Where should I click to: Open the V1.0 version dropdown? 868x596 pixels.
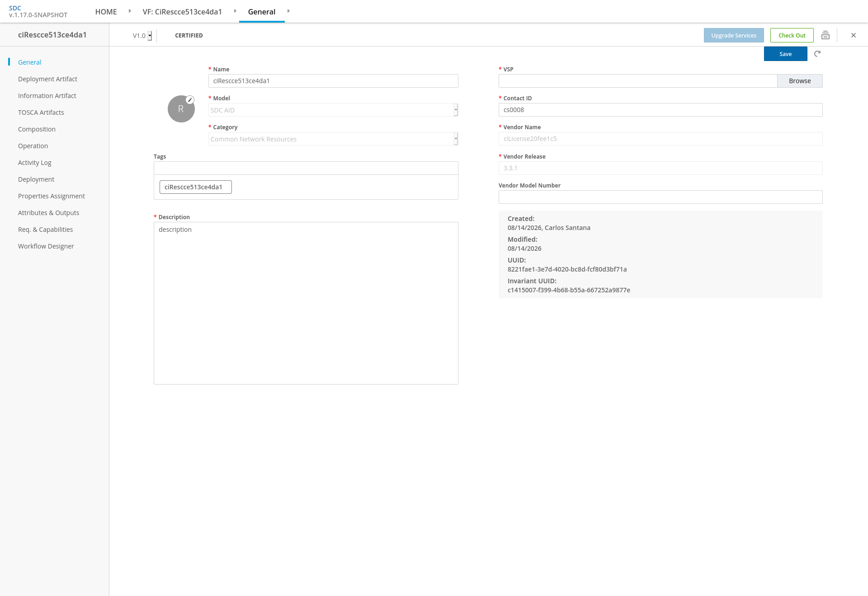click(x=142, y=36)
